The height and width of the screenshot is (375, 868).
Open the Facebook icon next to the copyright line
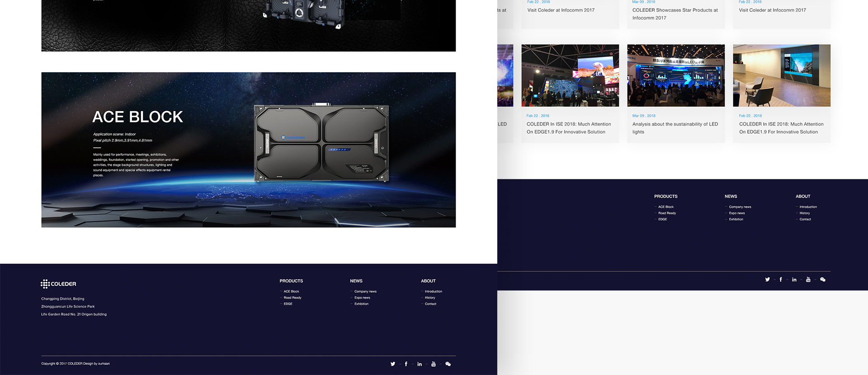[406, 364]
